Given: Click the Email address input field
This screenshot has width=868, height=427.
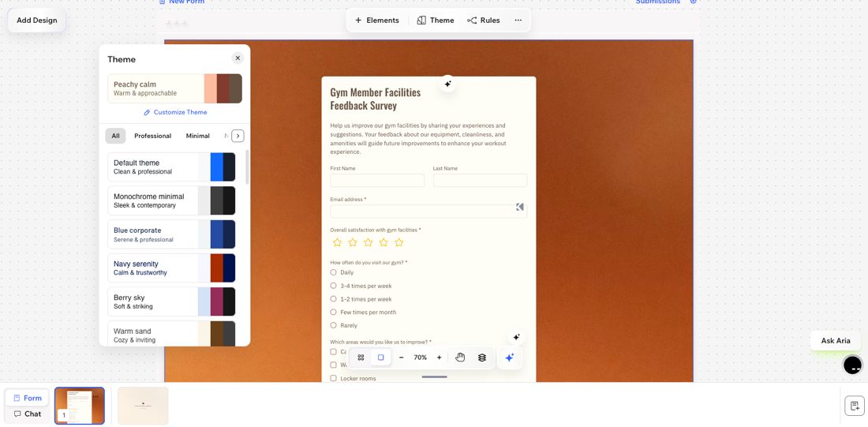Looking at the screenshot, I should [x=428, y=211].
